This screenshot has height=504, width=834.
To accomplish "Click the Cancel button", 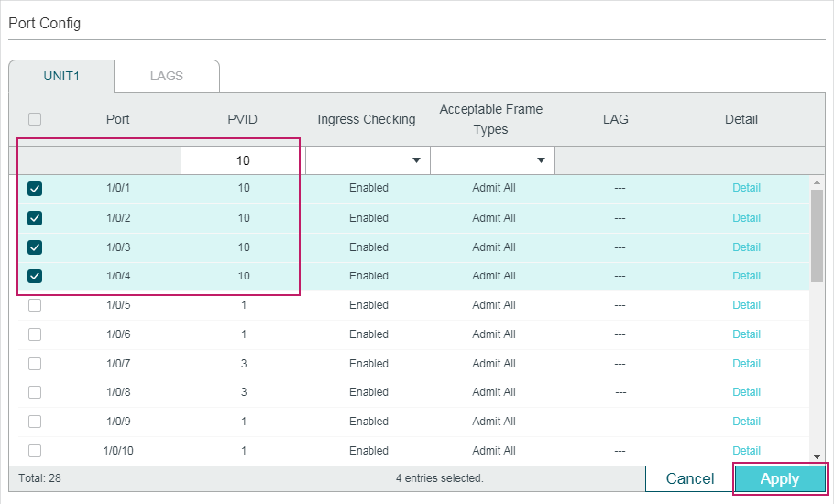I will click(x=690, y=478).
